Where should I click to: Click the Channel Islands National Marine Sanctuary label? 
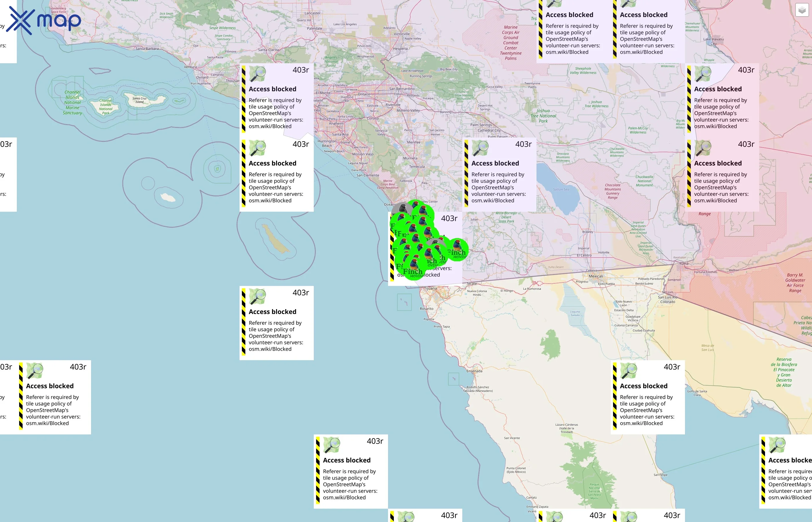72,102
